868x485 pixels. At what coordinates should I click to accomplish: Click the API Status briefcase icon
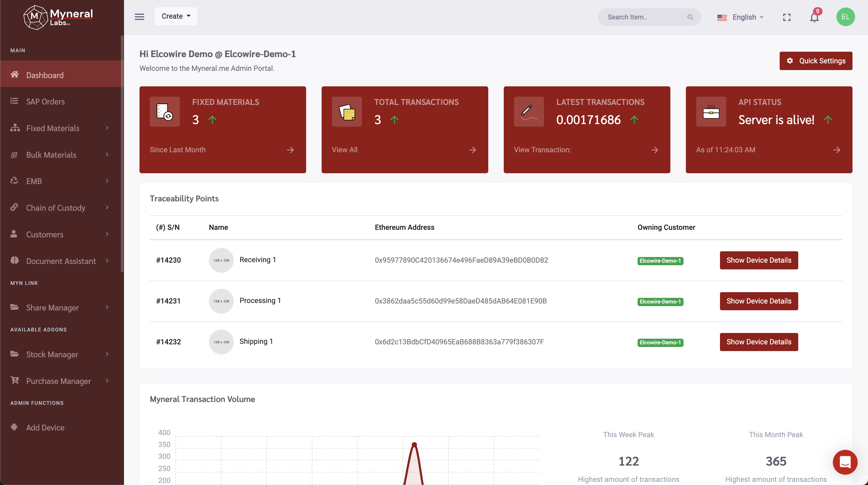[x=711, y=112]
